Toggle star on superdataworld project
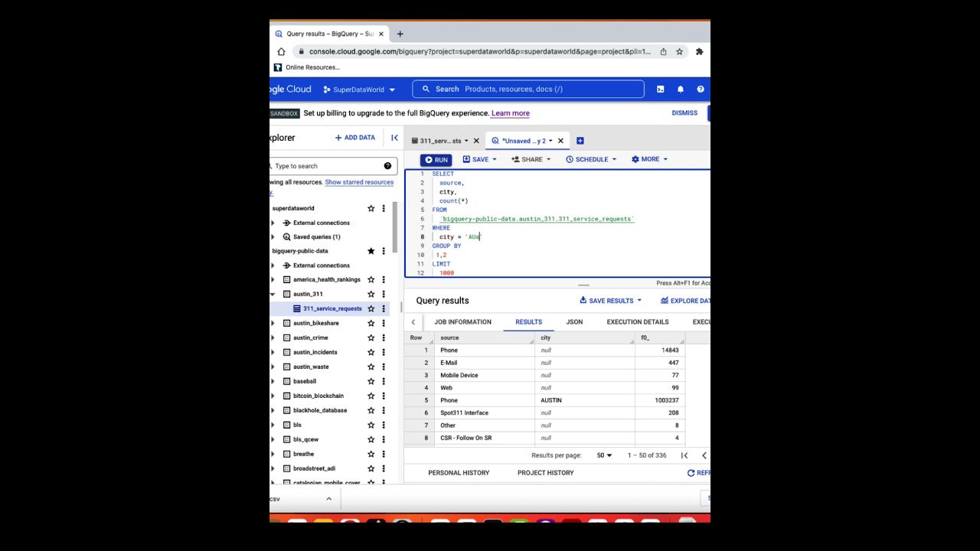The image size is (980, 551). pos(371,208)
